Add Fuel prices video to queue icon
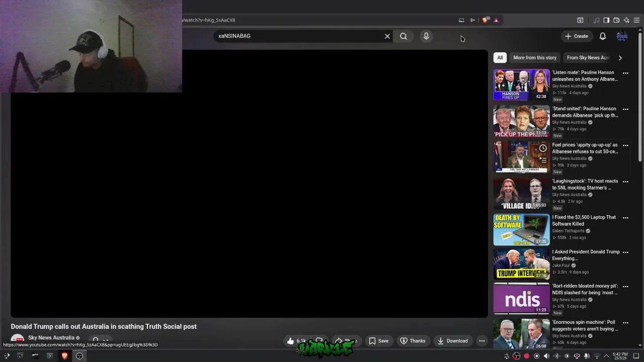 tap(543, 160)
